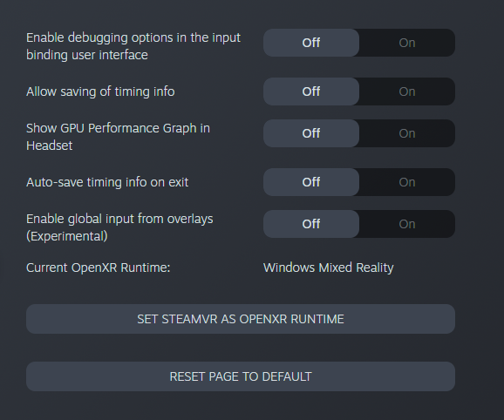Image resolution: width=504 pixels, height=420 pixels.
Task: Click the 'Allow saving of timing info' label
Action: point(100,91)
